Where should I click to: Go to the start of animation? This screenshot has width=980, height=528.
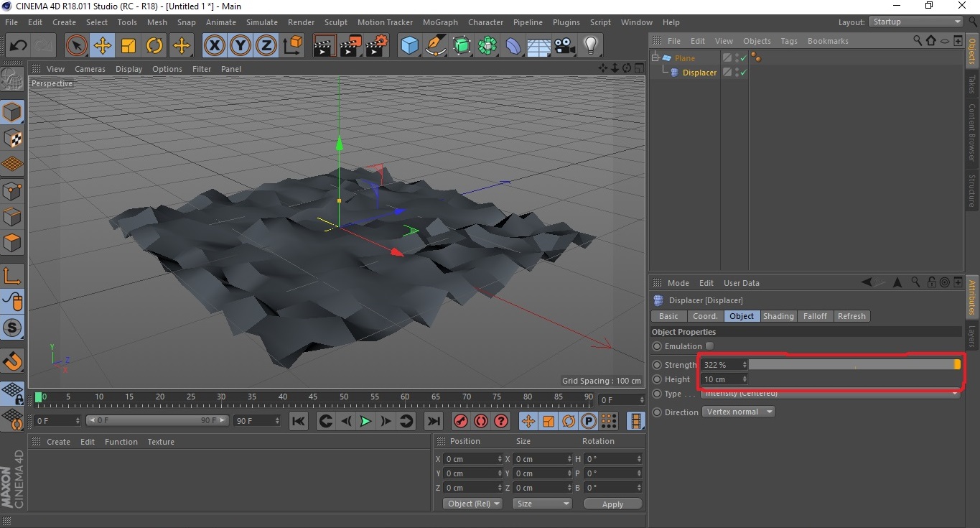pos(299,421)
